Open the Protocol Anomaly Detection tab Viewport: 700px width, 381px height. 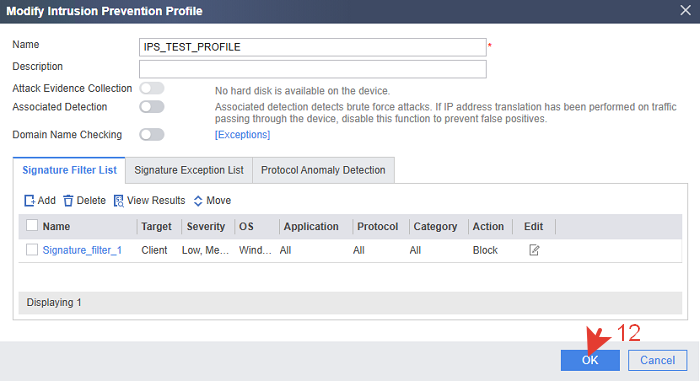[323, 170]
